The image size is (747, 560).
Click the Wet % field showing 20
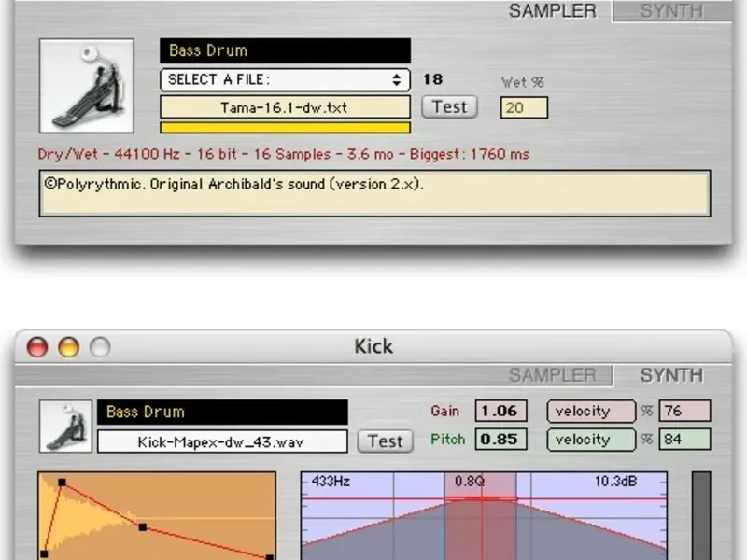[x=524, y=107]
